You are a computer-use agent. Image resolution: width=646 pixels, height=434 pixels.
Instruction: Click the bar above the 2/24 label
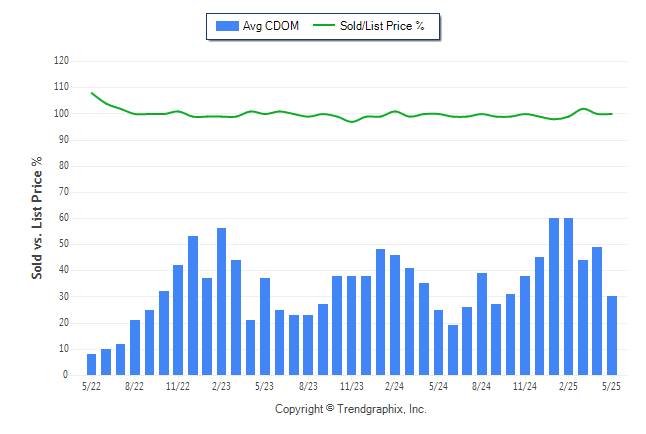click(x=395, y=315)
